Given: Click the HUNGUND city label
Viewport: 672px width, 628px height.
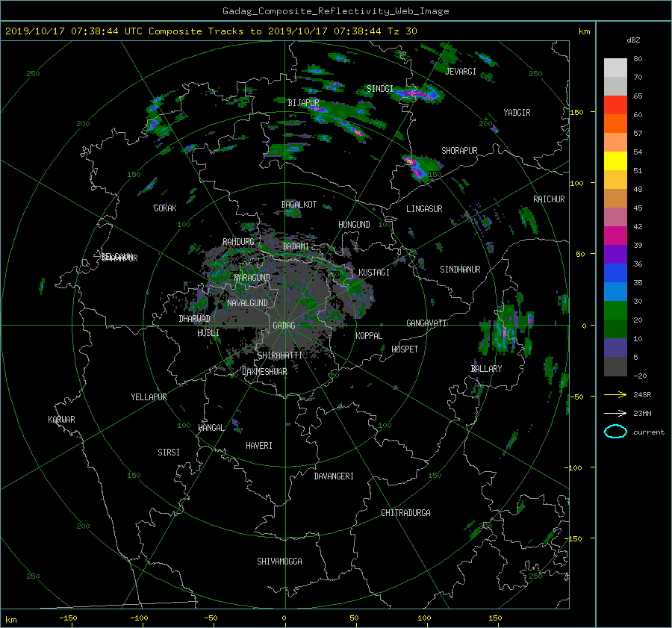Looking at the screenshot, I should click(354, 225).
